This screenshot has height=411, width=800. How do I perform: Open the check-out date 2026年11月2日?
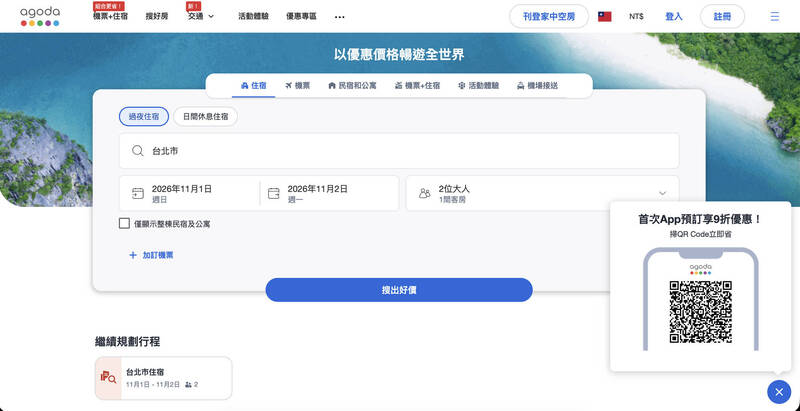[x=329, y=193]
